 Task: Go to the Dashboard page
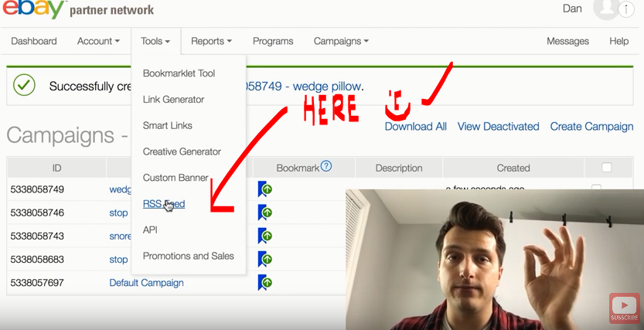tap(34, 41)
